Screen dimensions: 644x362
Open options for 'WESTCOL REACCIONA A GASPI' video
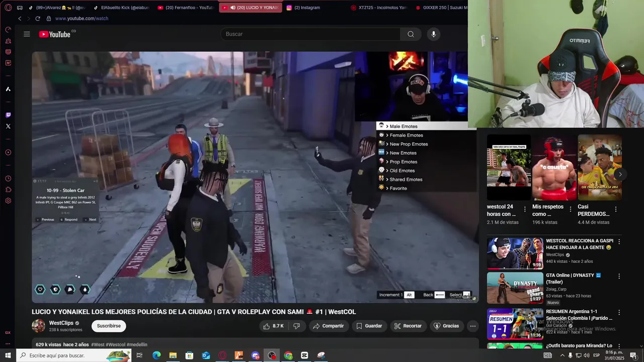[619, 242]
